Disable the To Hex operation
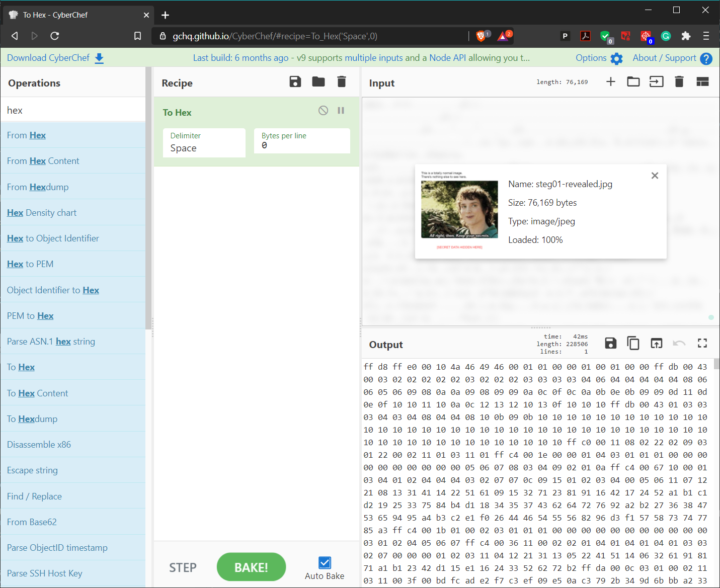 tap(324, 111)
